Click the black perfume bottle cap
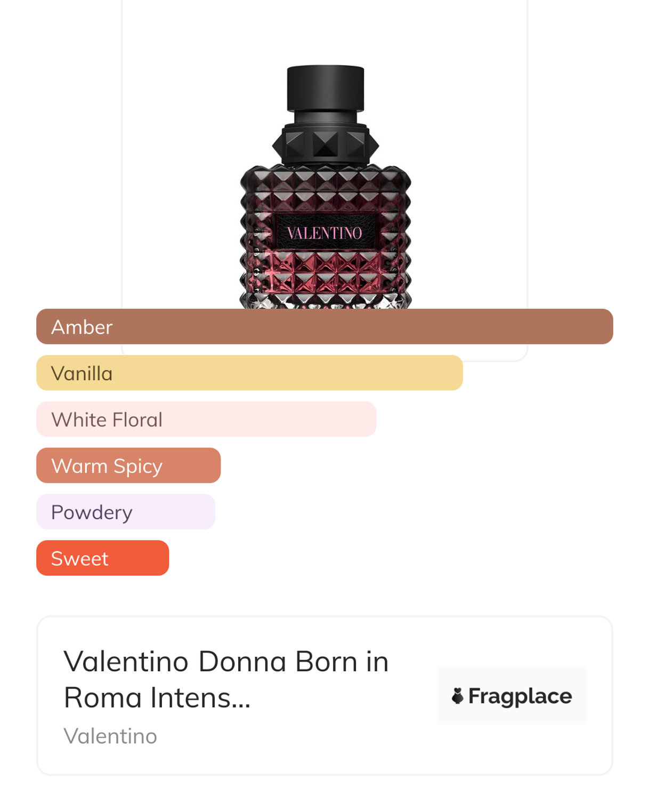 tap(326, 88)
